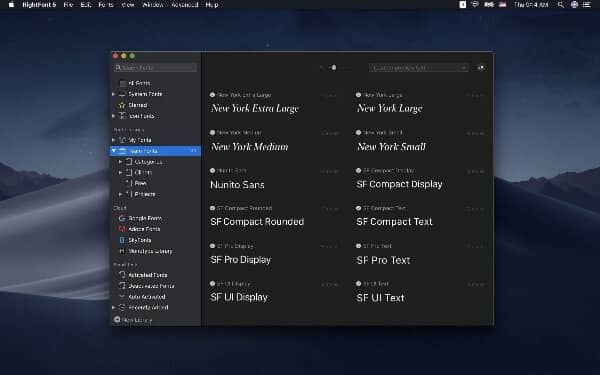
Task: Show the Starred fonts list
Action: [133, 105]
